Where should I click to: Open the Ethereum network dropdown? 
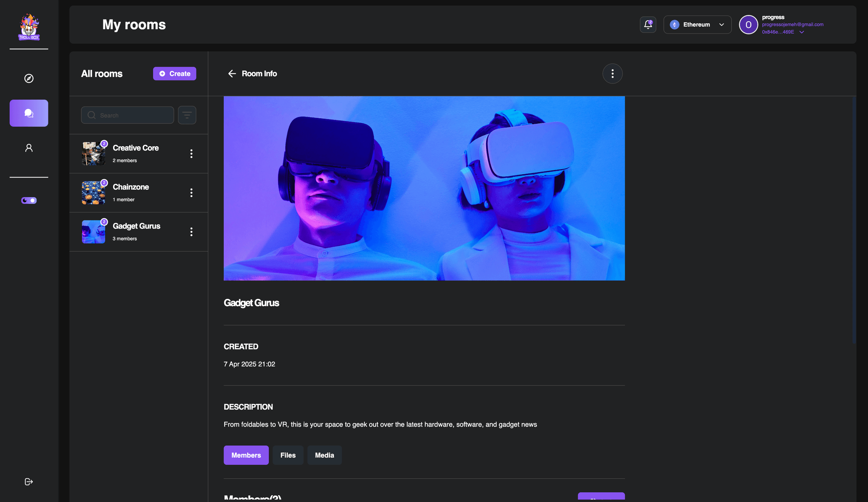coord(697,25)
